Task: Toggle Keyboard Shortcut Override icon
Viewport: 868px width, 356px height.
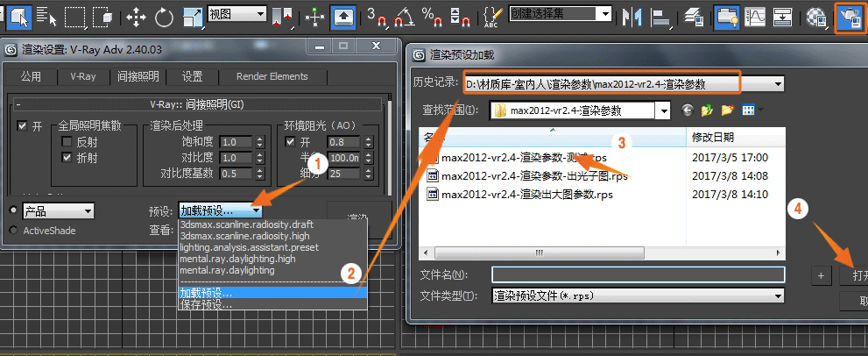Action: tap(343, 18)
